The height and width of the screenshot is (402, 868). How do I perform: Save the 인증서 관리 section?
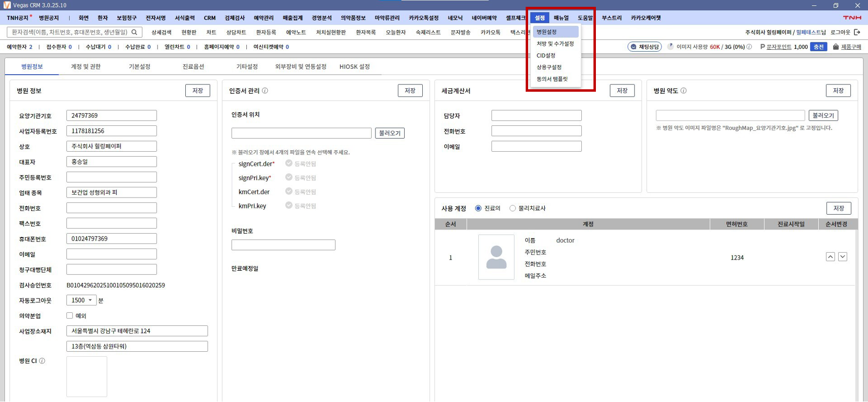(x=410, y=91)
